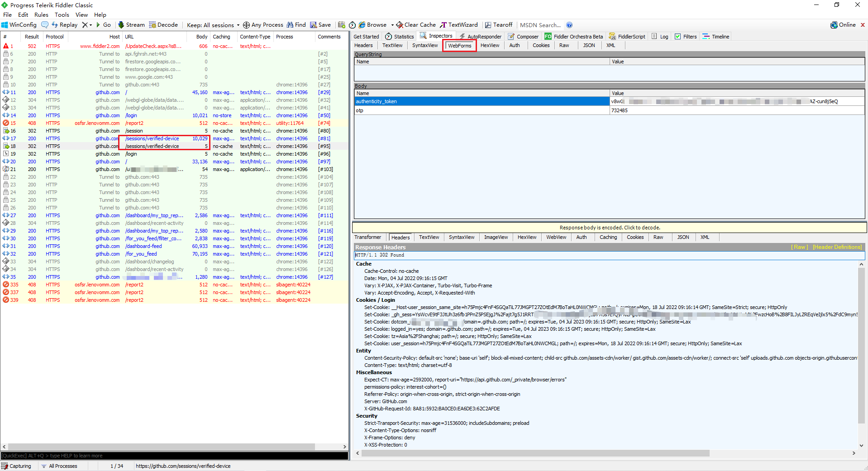Select the otp row in Body grid
This screenshot has width=868, height=471.
(x=609, y=110)
